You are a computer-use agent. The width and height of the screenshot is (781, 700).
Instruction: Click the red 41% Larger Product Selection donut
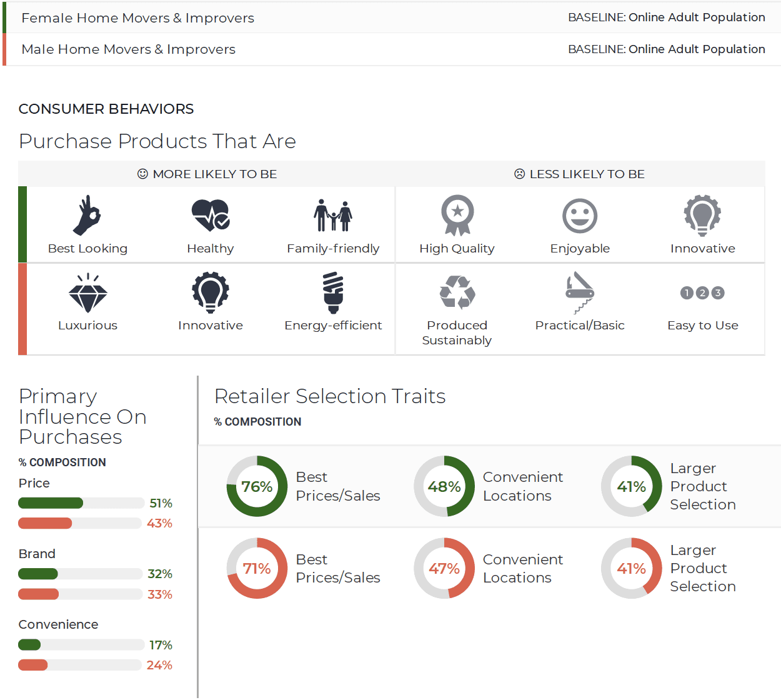pos(631,568)
